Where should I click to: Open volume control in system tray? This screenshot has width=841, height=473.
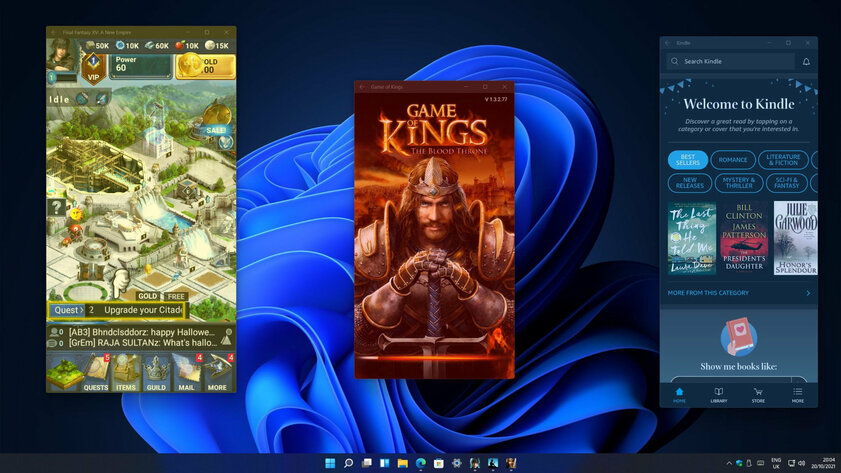[x=801, y=463]
